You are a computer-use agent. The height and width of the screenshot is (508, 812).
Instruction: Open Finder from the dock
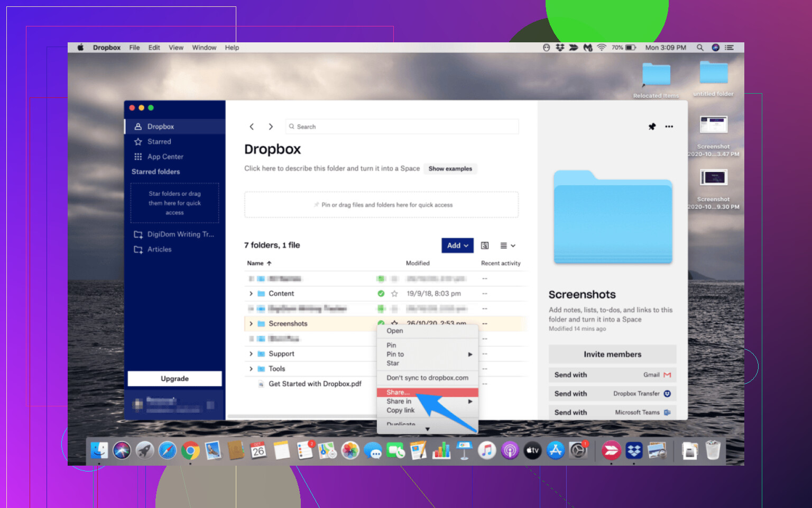click(x=99, y=450)
